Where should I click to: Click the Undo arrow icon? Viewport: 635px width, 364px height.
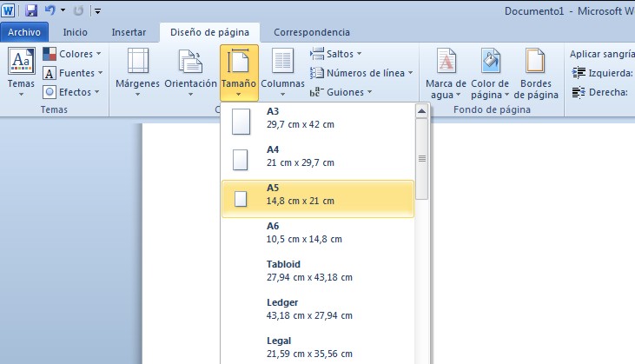(x=50, y=10)
